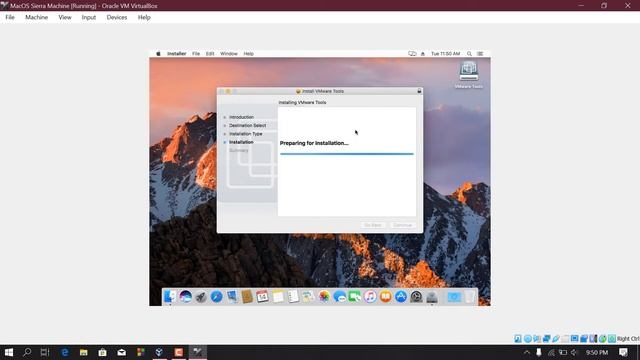Click screen mirroring icon in macOS menu bar
The image size is (640, 360).
[412, 54]
